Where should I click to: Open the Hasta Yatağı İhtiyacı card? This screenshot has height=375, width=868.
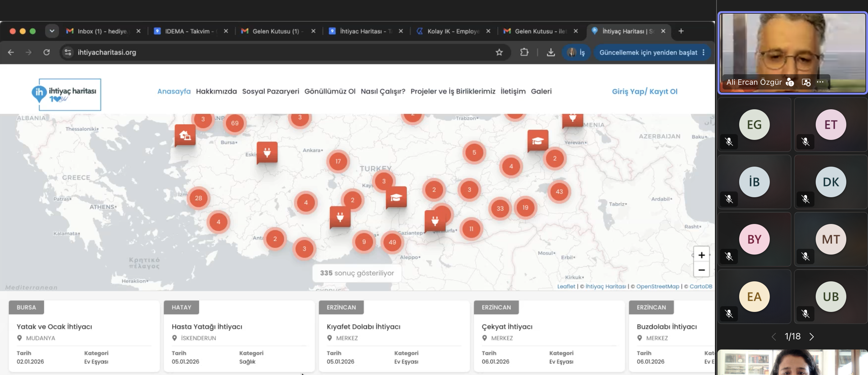239,336
